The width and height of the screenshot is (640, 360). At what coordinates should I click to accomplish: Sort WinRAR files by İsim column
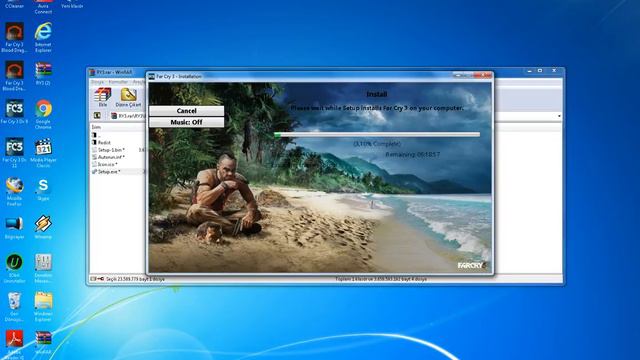[117, 127]
